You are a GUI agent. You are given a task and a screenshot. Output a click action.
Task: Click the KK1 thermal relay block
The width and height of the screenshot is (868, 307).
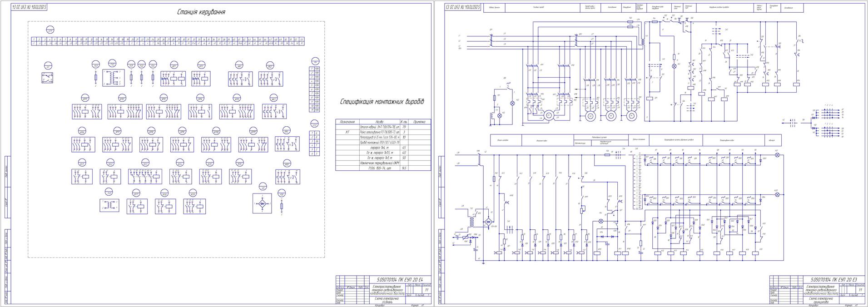point(240,79)
